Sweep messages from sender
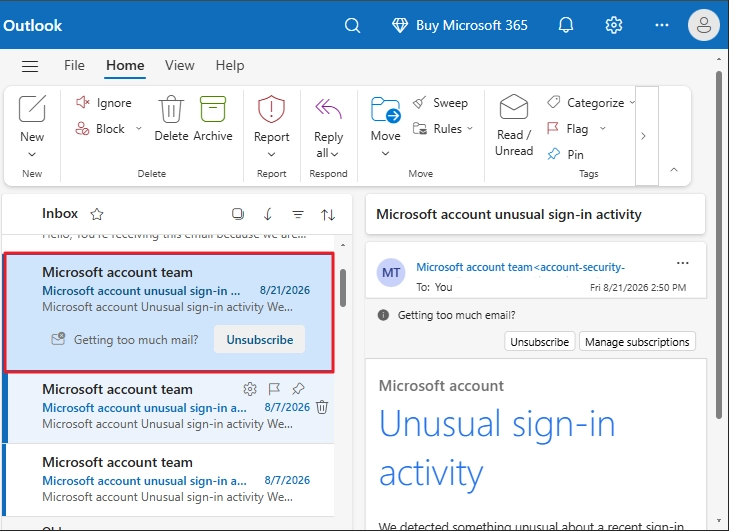729x531 pixels. click(440, 102)
